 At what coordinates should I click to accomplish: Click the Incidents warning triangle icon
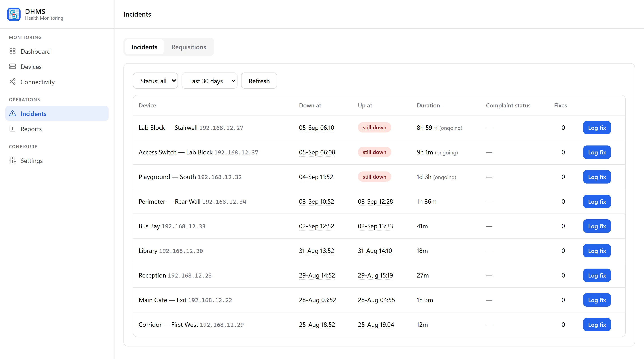13,113
